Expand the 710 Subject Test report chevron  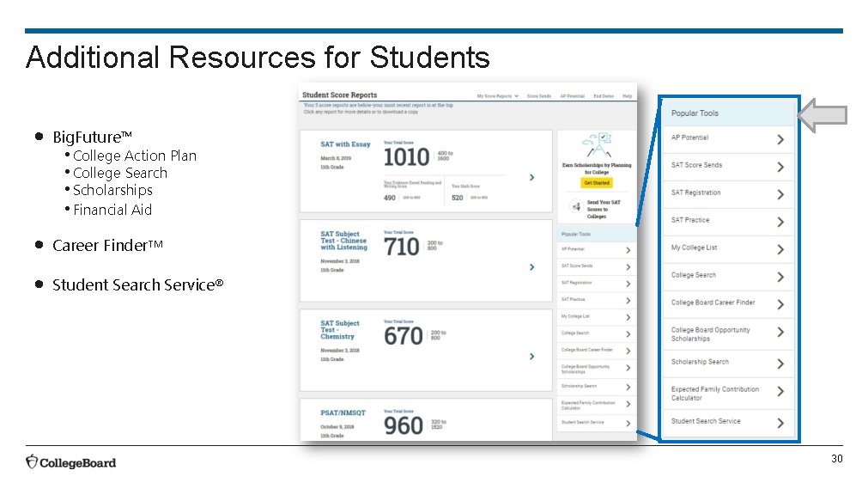[531, 267]
